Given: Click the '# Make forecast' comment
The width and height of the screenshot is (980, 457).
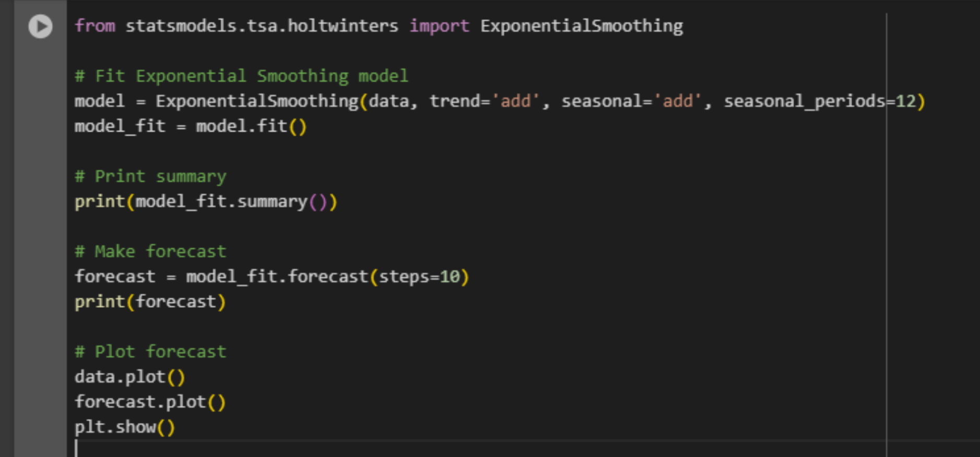Looking at the screenshot, I should click(150, 251).
